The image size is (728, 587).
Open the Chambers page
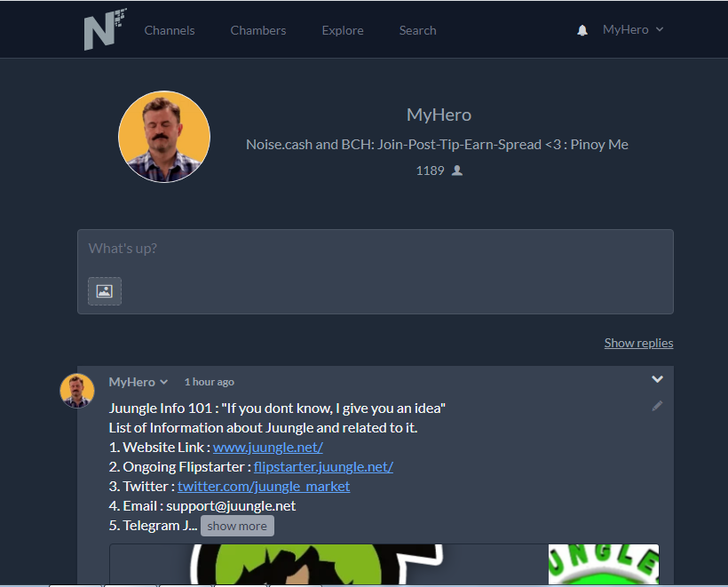coord(258,30)
